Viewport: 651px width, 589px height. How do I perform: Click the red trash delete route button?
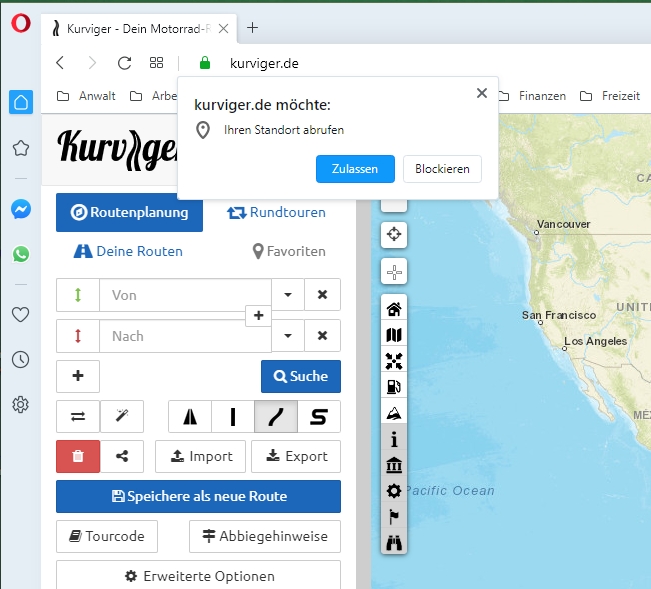(x=78, y=456)
